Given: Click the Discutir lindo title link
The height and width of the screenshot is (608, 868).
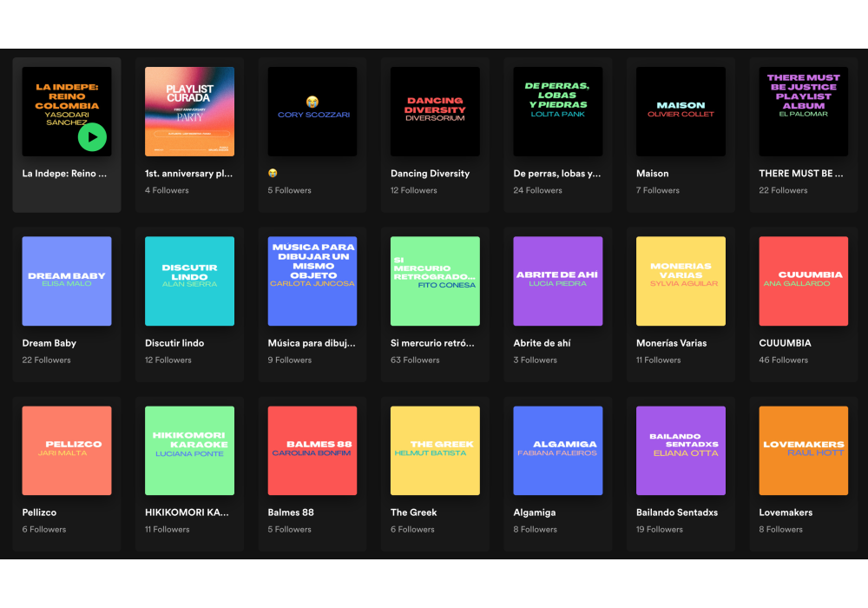Looking at the screenshot, I should [x=176, y=343].
